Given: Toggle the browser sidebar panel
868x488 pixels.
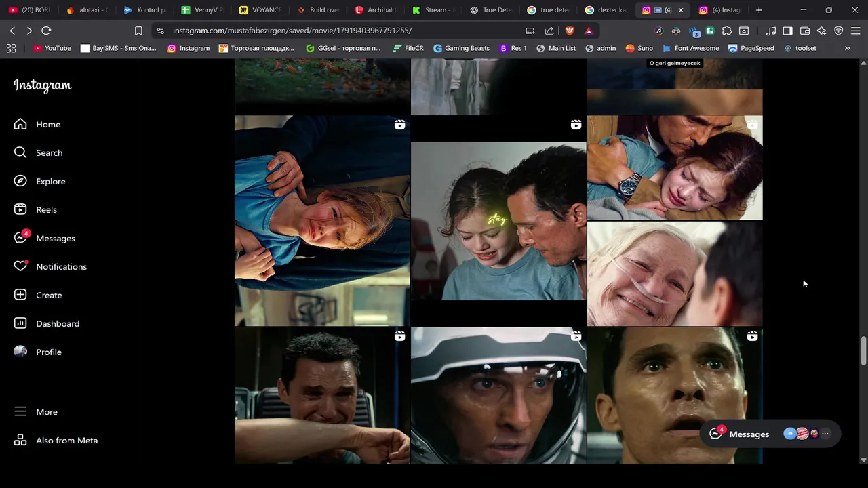Looking at the screenshot, I should pos(787,30).
